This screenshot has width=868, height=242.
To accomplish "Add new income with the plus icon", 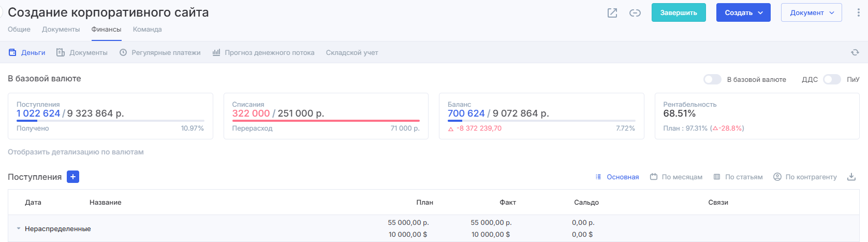I will (73, 177).
